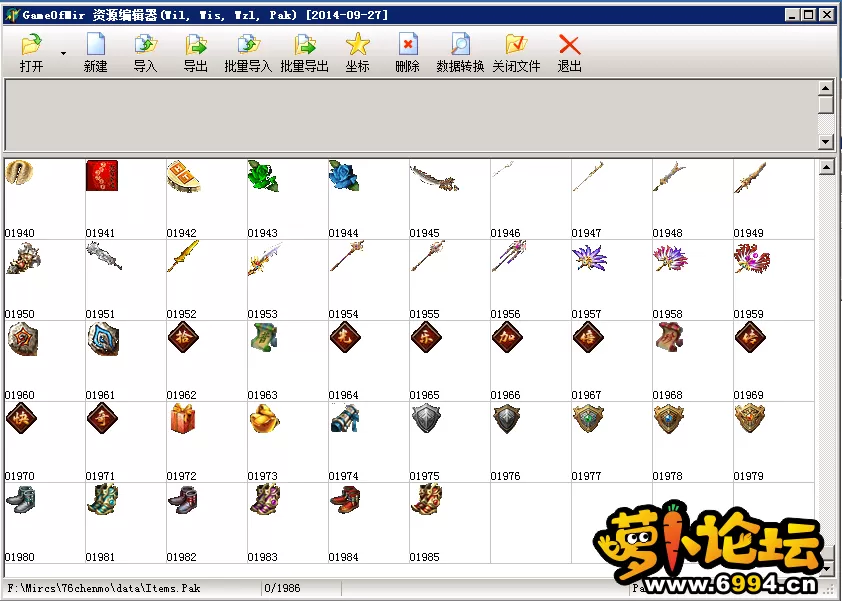This screenshot has height=601, width=842.
Task: Select the teal armored boots 01981
Action: pos(103,499)
